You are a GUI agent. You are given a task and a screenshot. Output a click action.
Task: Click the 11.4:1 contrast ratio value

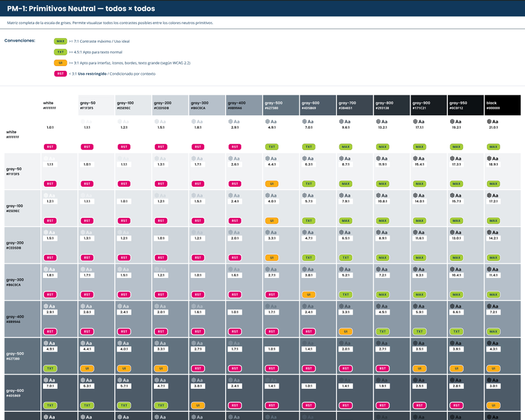tap(493, 275)
